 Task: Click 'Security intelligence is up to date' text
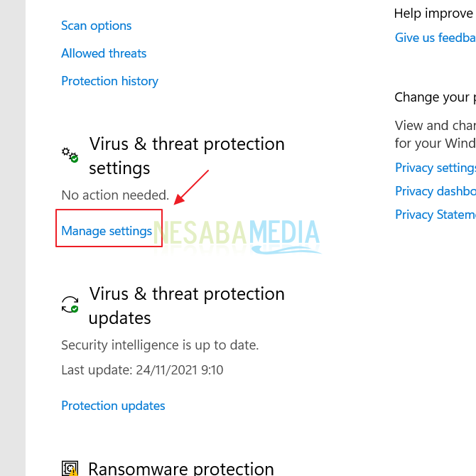[x=160, y=345]
